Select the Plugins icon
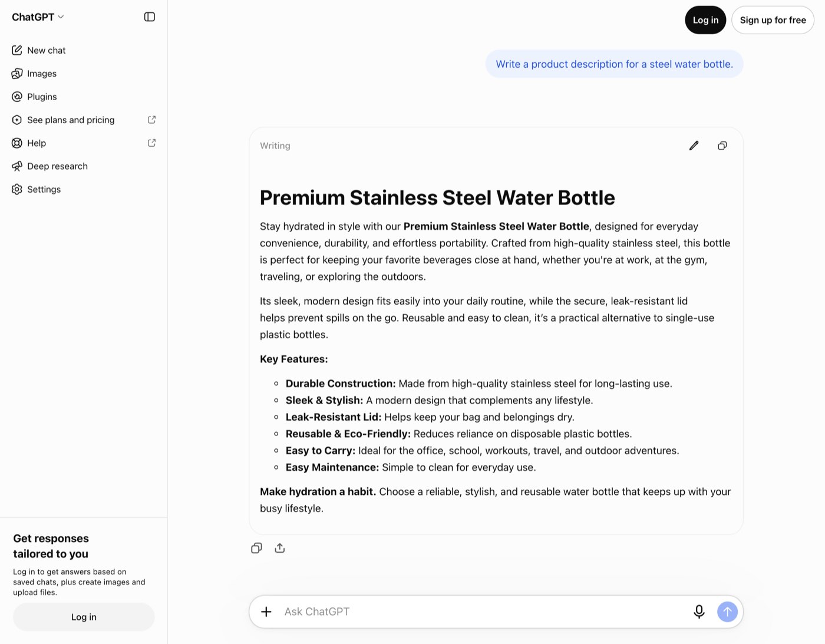Image resolution: width=825 pixels, height=644 pixels. (x=17, y=97)
